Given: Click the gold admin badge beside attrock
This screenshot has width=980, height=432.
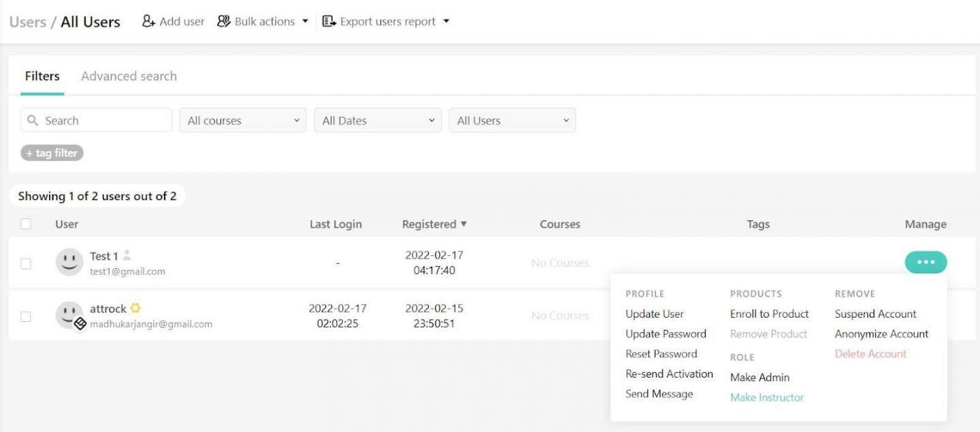Looking at the screenshot, I should [135, 308].
